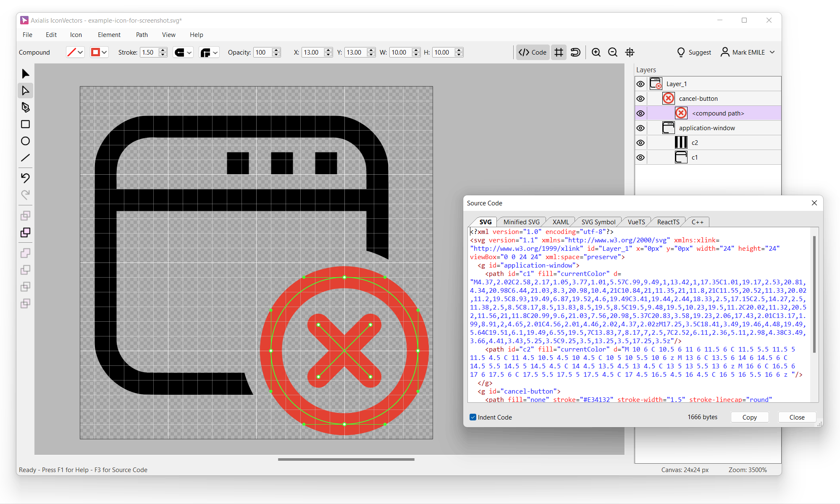The width and height of the screenshot is (840, 504).
Task: Select the Ellipse shape tool
Action: point(25,141)
